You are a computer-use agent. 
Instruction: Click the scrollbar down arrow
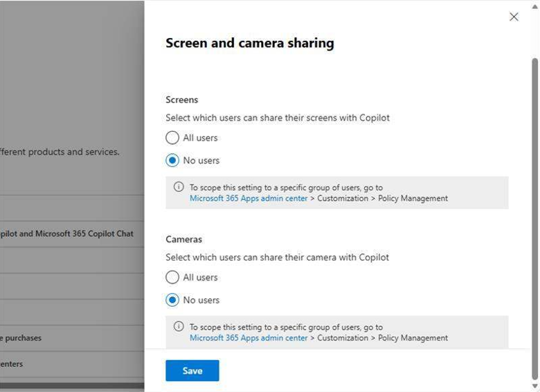coord(534,386)
